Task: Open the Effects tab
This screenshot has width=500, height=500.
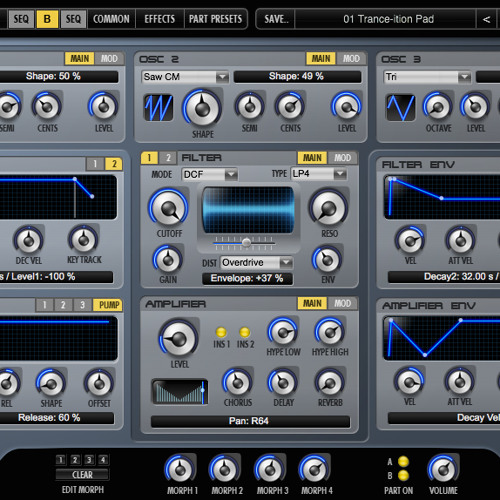Action: [160, 19]
